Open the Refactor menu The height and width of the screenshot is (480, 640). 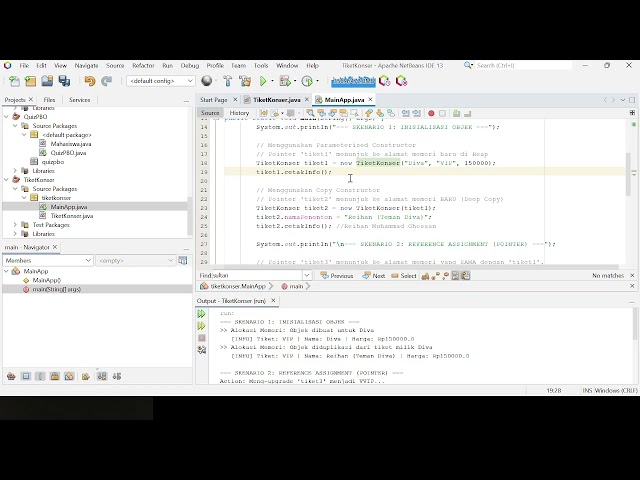pos(143,65)
